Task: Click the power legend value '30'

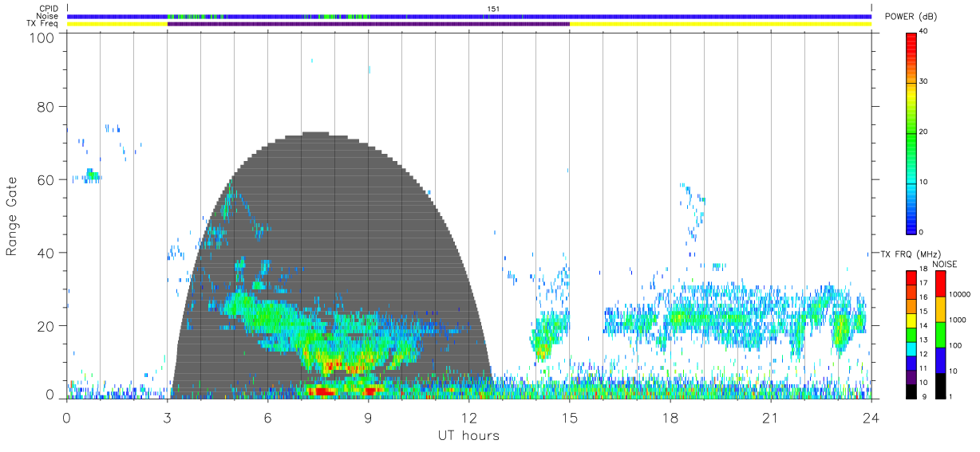Action: pos(924,81)
